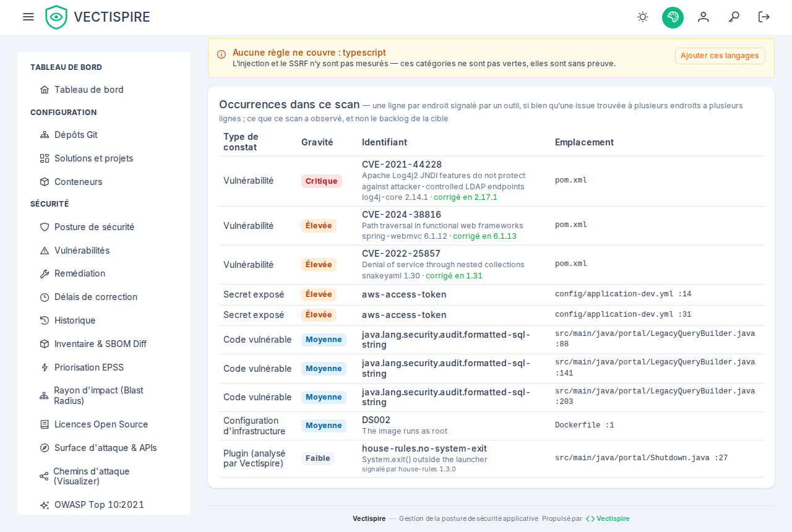Viewport: 792px width, 532px height.
Task: Click the hierarchy icon beside Dépôts Git
Action: [45, 135]
